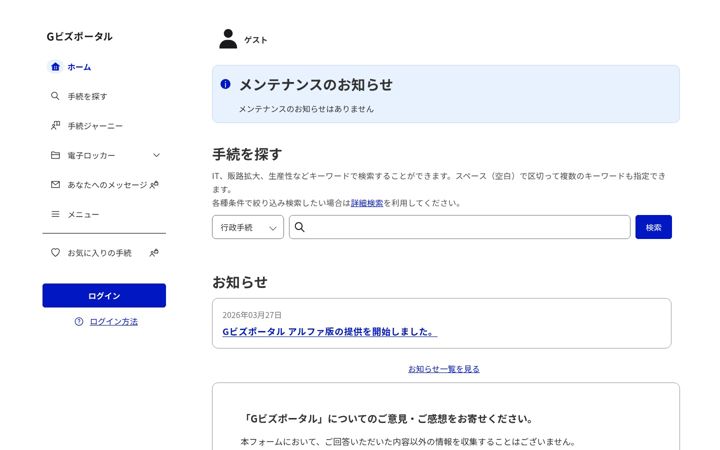Screen dimensions: 720x450
Task: Click the blue 検索 button
Action: click(653, 227)
